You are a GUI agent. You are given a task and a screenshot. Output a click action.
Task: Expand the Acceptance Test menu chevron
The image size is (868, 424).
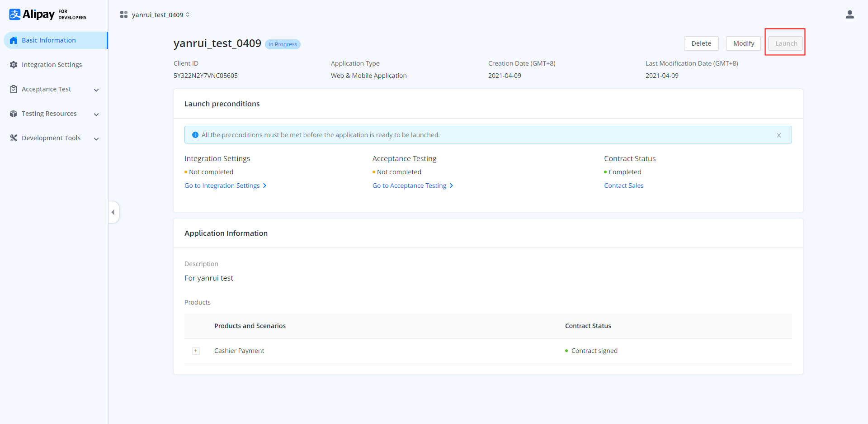[x=96, y=90]
